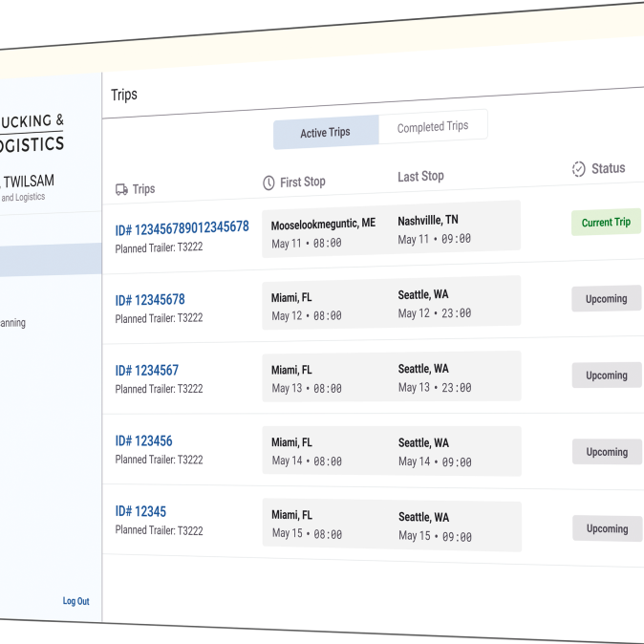Click the truck icon beside Trips header
The image size is (644, 644).
(121, 189)
